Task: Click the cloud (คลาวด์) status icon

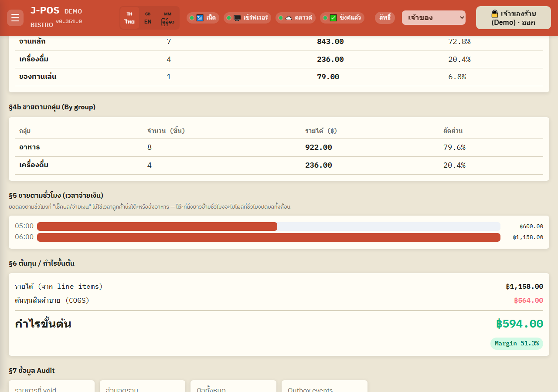Action: pos(289,18)
